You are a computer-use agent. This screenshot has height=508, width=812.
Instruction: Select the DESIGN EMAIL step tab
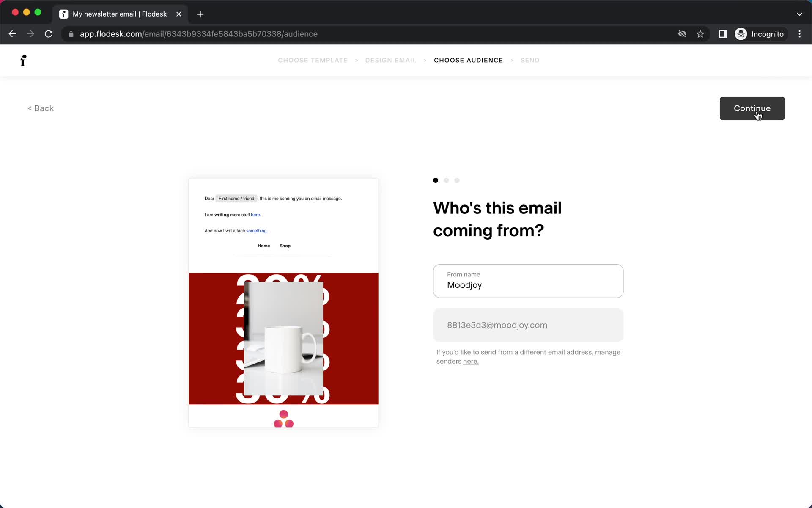click(390, 60)
